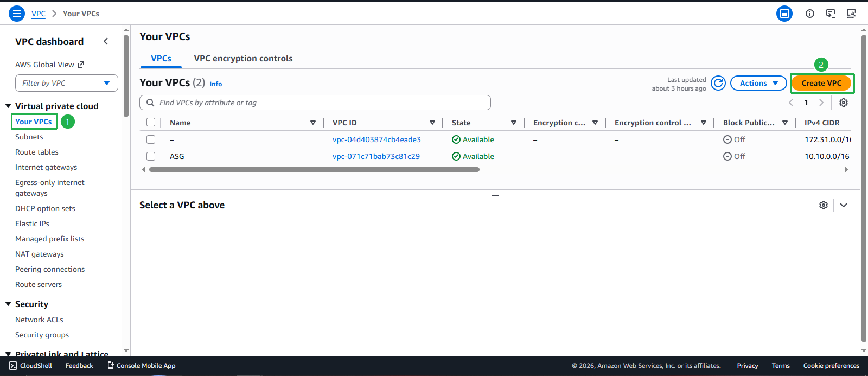This screenshot has height=376, width=868.
Task: Select checkbox for vpc-04d403874cb4eade3 row
Action: click(151, 139)
